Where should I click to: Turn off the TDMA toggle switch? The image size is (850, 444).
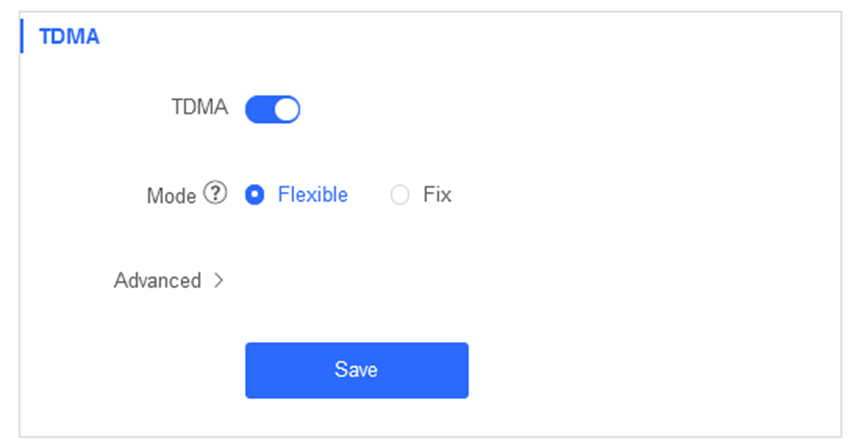272,110
